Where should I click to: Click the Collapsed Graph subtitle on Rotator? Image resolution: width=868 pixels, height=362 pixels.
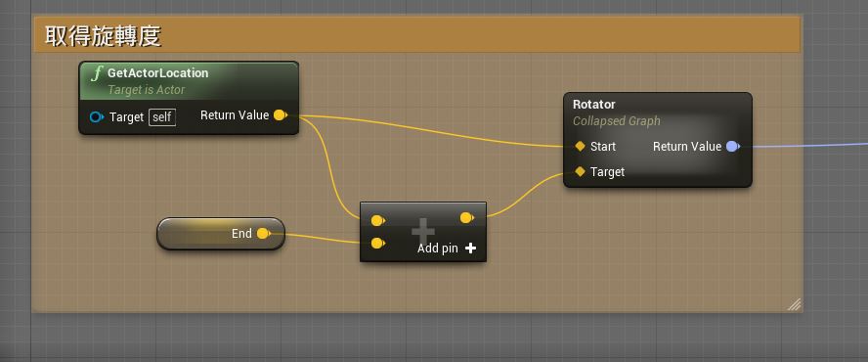pyautogui.click(x=616, y=121)
